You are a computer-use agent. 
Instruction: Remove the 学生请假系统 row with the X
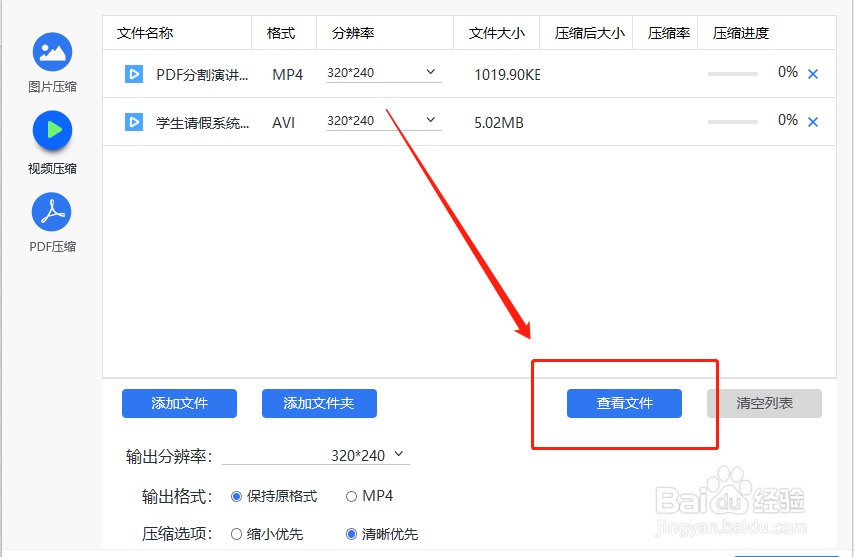(x=812, y=122)
